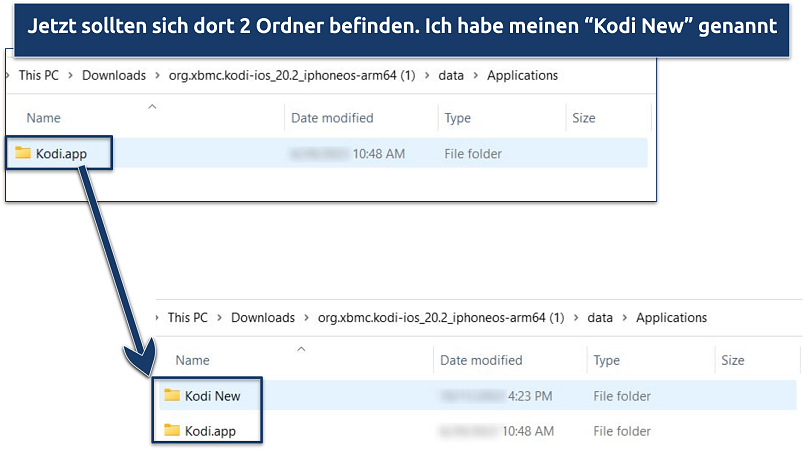Screen dimensions: 806x449
Task: Expand chevron after 'Downloads' in upper window
Action: coord(157,76)
